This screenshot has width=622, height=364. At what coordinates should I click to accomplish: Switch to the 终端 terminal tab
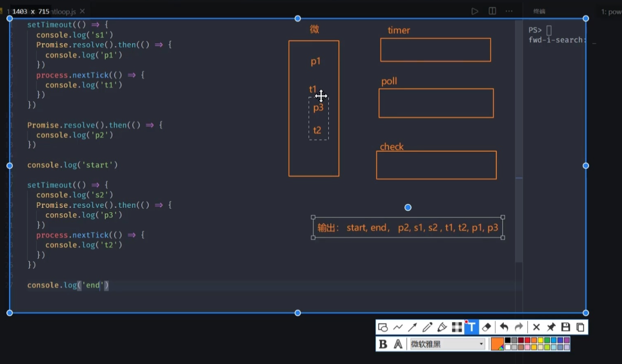(539, 11)
